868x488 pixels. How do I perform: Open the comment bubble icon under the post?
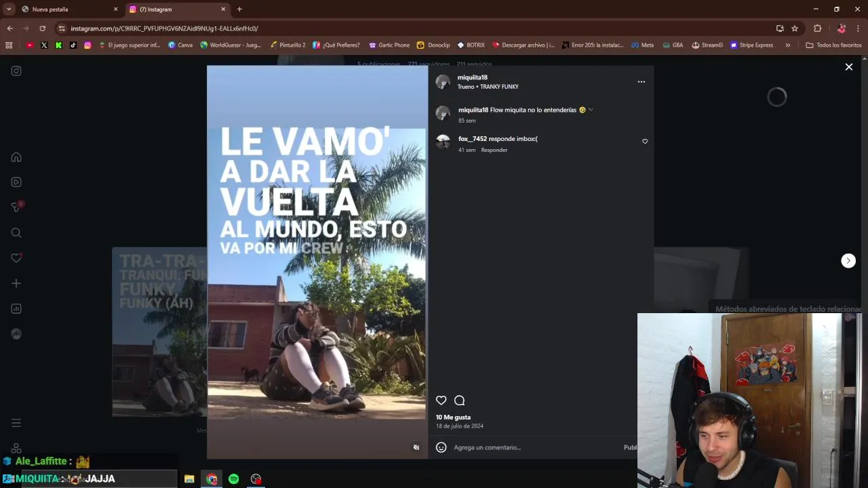tap(459, 401)
